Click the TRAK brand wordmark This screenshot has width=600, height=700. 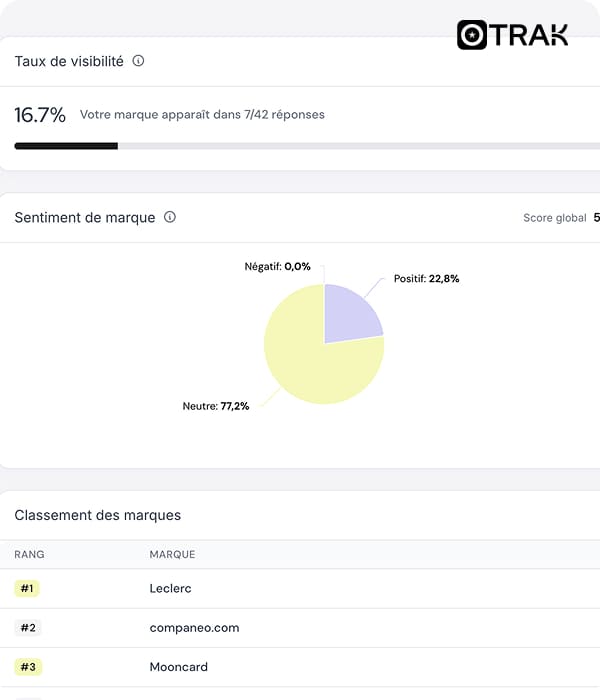click(529, 35)
